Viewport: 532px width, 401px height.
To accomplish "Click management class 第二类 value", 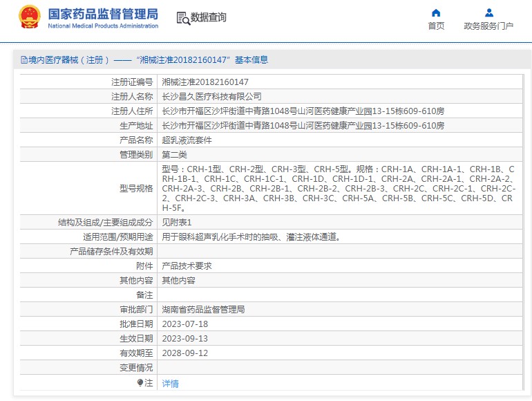I will click(174, 155).
